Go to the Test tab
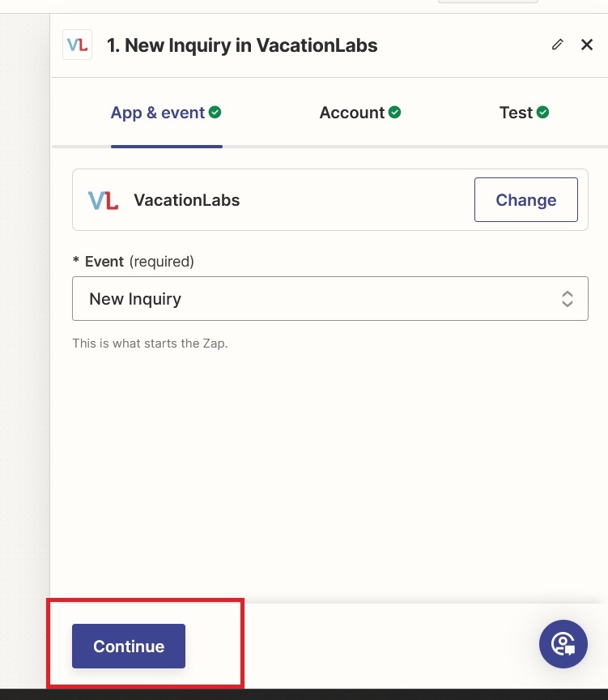The height and width of the screenshot is (700, 608). click(516, 113)
